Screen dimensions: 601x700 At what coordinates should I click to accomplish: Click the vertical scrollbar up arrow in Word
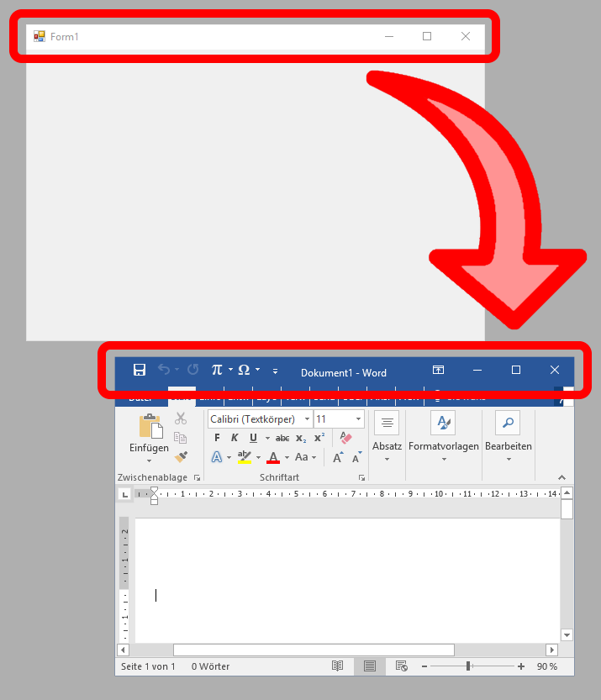(567, 493)
